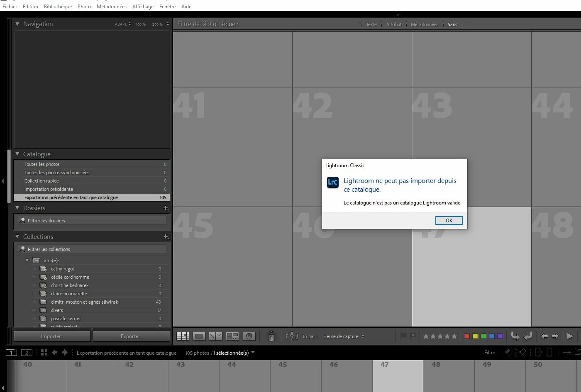The image size is (581, 392).
Task: Click the Filtrer les dossiers search field
Action: (x=92, y=221)
